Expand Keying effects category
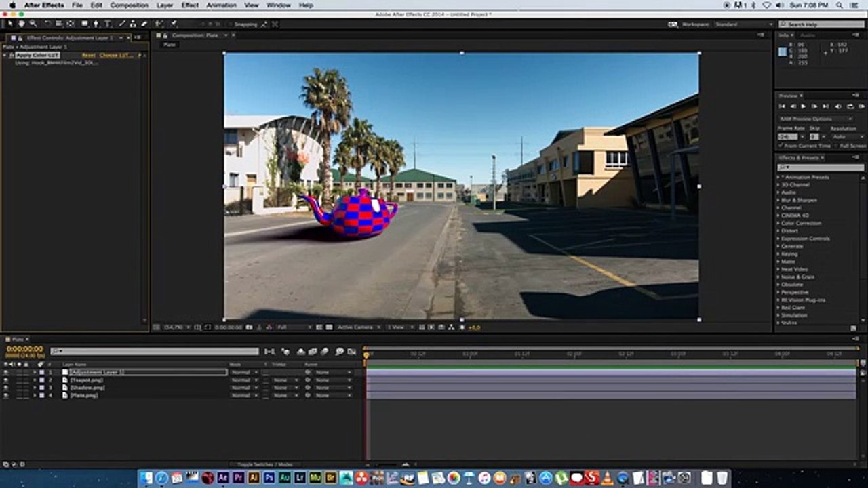Viewport: 868px width, 488px height. click(778, 253)
